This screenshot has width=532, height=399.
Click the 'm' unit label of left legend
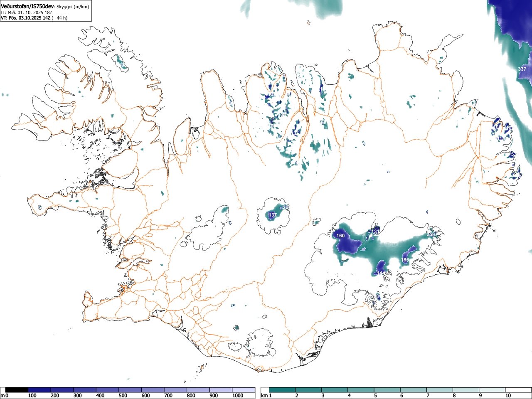[2, 396]
